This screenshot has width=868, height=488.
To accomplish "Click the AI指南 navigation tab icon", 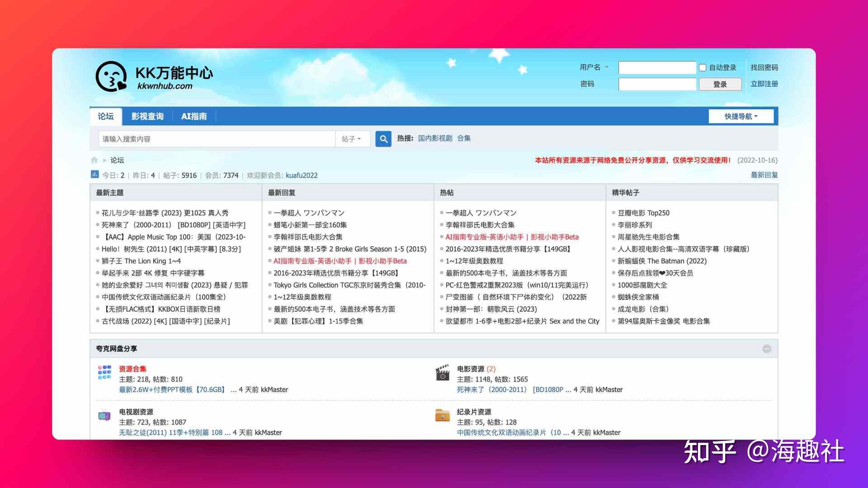I will click(x=194, y=116).
